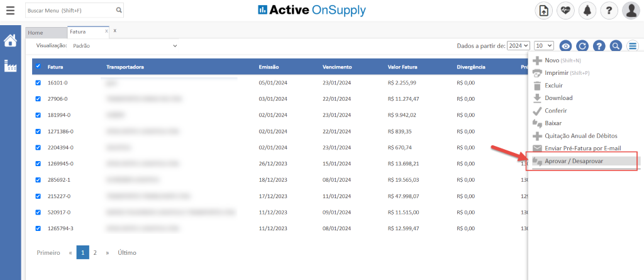Open the top header help question mark
The height and width of the screenshot is (280, 644).
[609, 11]
